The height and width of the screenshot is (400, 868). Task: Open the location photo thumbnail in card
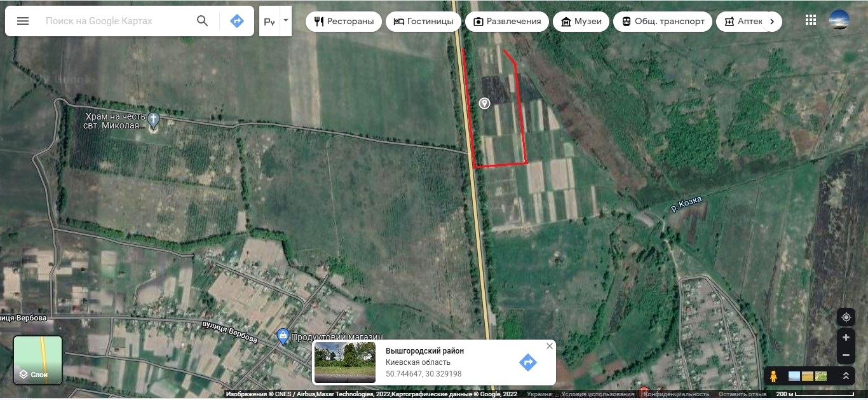click(345, 362)
